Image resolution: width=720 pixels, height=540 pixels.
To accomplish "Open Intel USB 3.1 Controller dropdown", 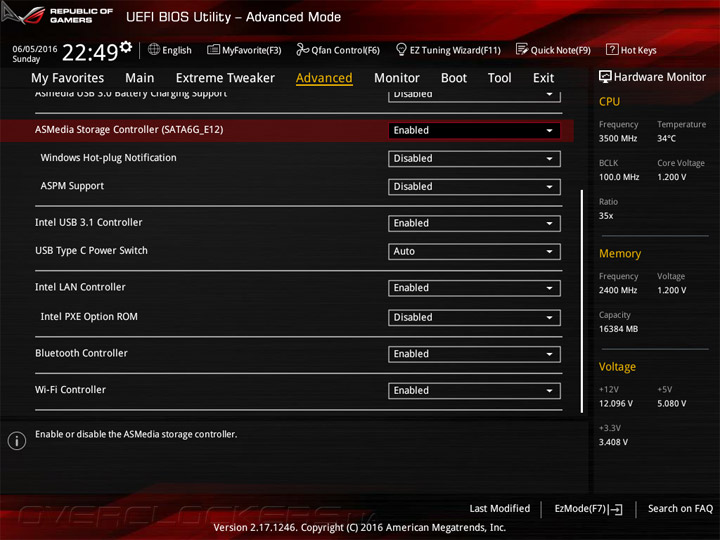I will pyautogui.click(x=474, y=224).
